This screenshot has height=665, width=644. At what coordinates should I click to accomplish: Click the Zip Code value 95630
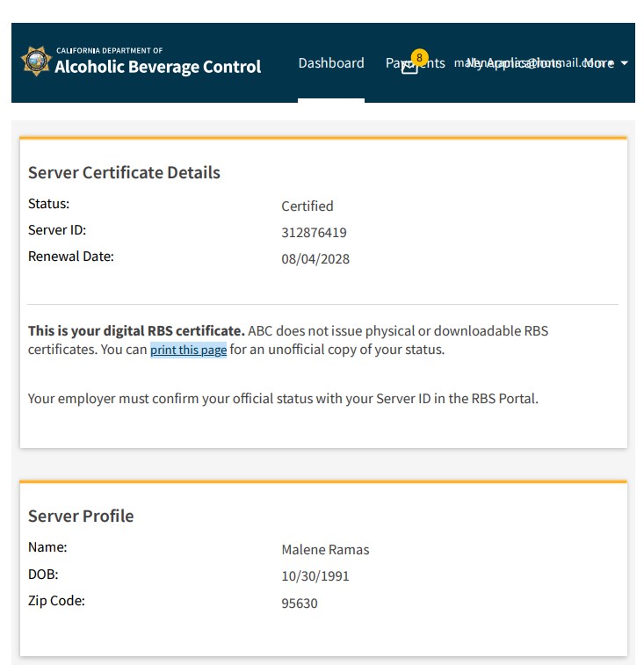click(x=300, y=604)
